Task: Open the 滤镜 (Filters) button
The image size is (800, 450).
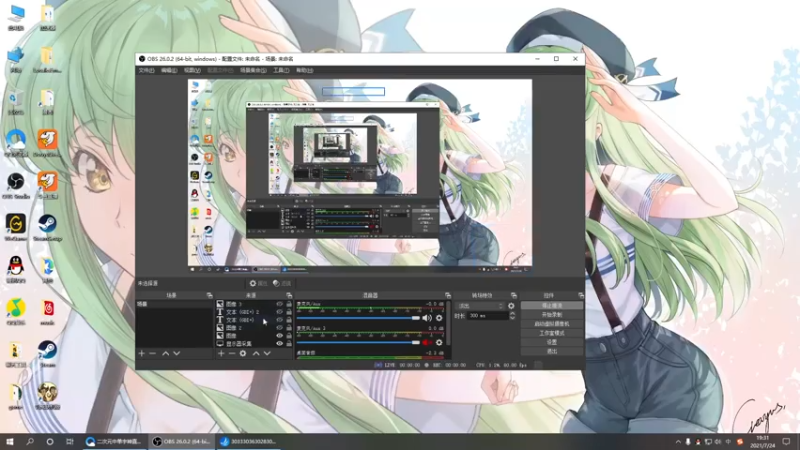Action: [282, 283]
